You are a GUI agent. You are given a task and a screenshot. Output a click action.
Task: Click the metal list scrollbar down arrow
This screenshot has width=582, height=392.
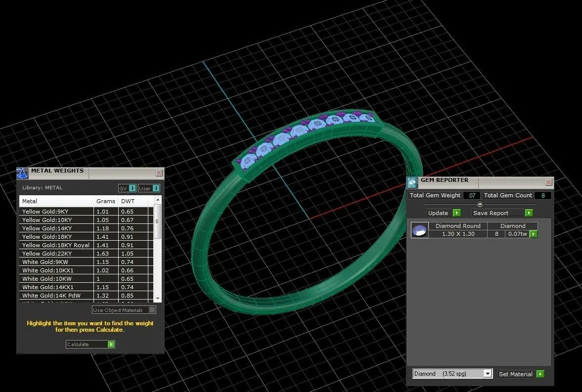click(x=158, y=299)
